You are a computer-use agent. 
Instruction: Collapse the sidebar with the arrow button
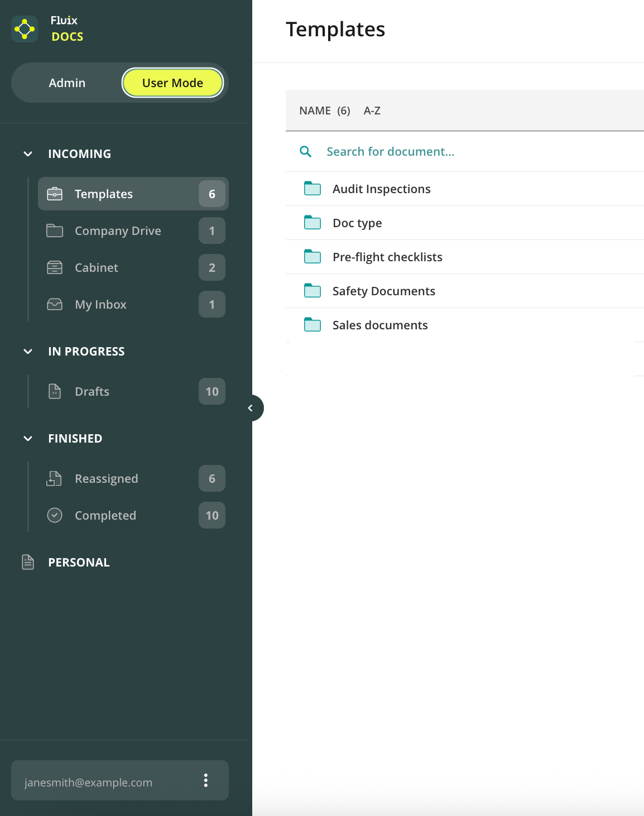tap(251, 408)
